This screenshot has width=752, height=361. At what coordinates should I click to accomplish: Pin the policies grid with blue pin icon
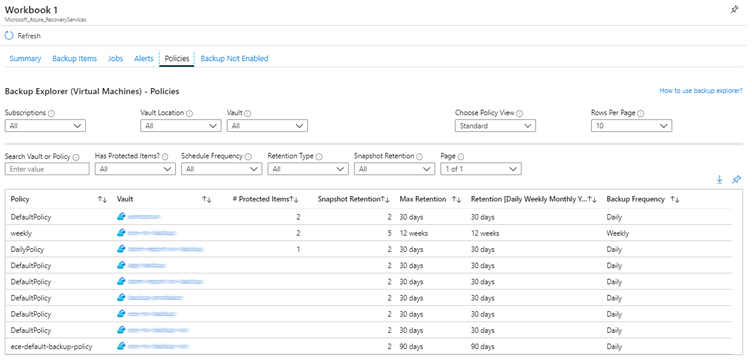point(736,179)
